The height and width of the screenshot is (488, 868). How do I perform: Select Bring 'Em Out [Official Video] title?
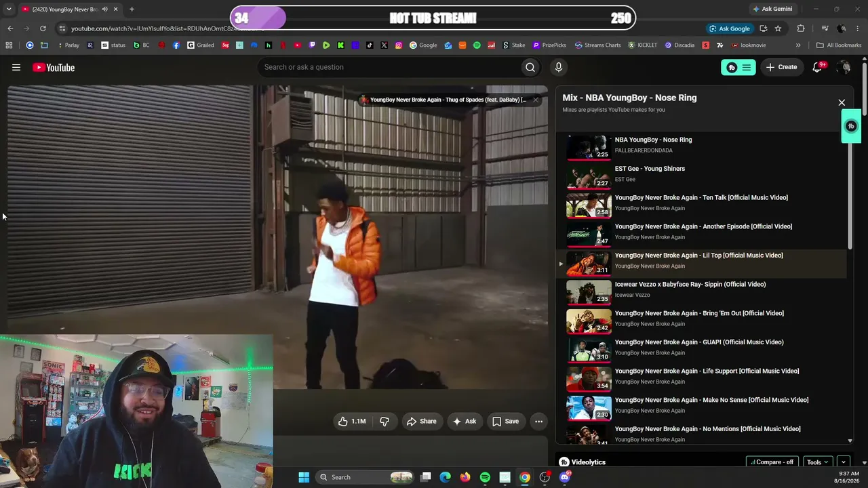click(x=699, y=314)
